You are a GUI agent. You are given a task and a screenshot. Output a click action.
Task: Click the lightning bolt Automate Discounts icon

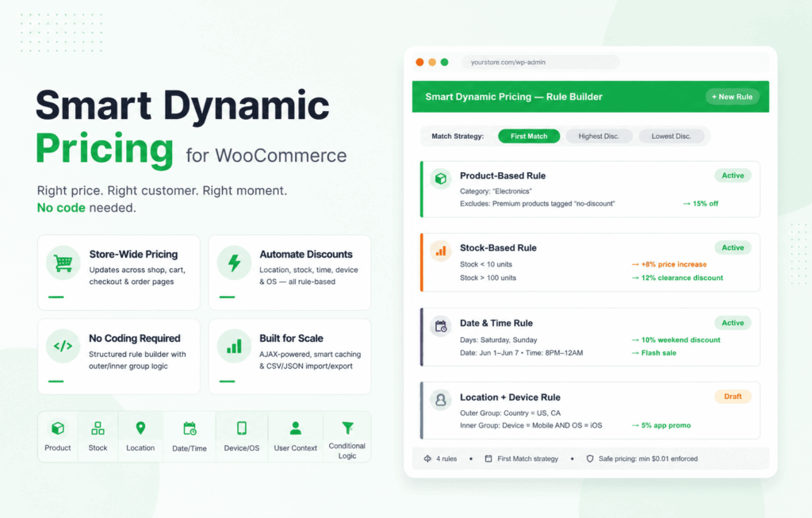tap(234, 263)
